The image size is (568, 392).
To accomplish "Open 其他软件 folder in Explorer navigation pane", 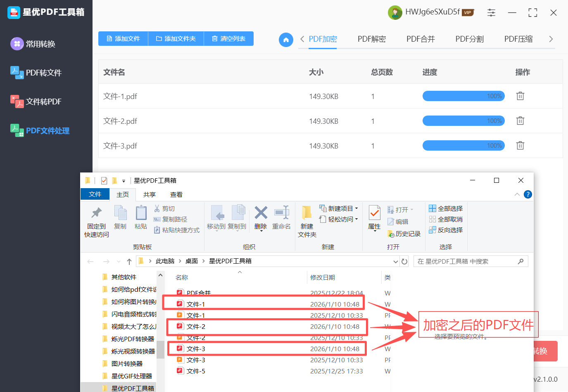I will pyautogui.click(x=124, y=277).
